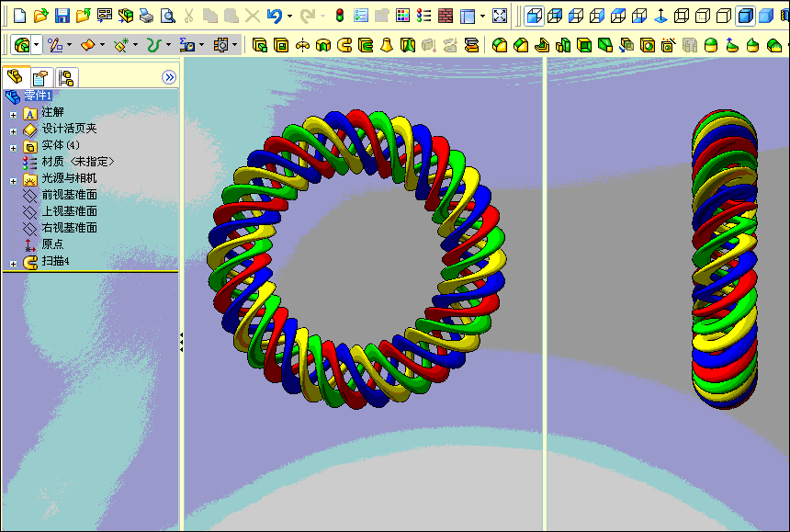Undo the last action
The width and height of the screenshot is (790, 532).
(x=275, y=16)
